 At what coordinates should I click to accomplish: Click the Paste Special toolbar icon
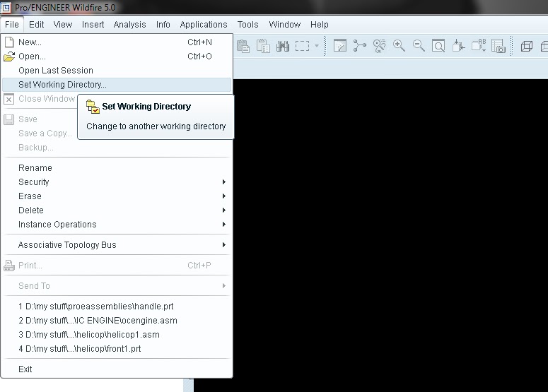[263, 46]
